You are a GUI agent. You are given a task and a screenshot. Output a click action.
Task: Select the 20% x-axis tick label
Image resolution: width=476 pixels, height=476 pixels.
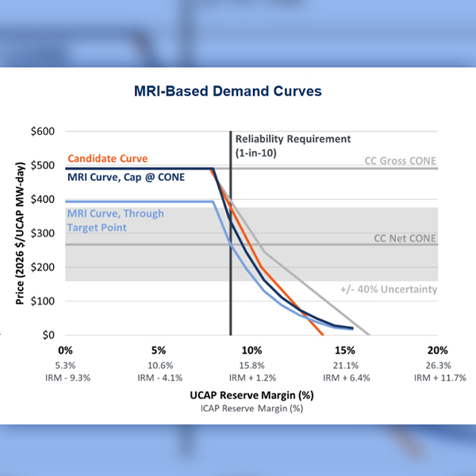tap(437, 350)
